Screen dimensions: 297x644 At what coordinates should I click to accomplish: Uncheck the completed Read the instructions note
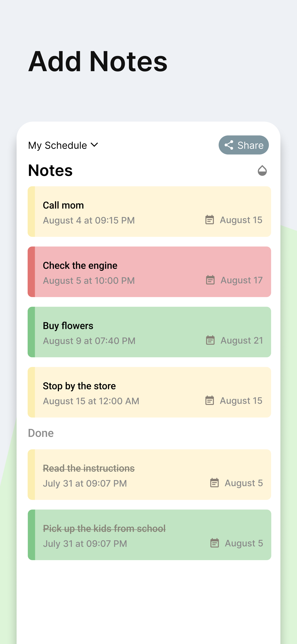[x=149, y=474]
